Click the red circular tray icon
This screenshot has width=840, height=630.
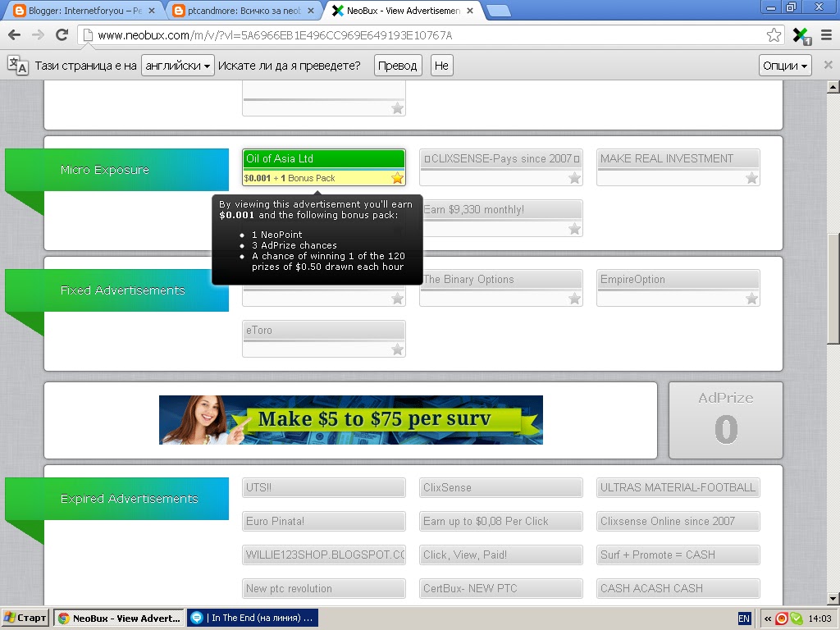tap(782, 619)
